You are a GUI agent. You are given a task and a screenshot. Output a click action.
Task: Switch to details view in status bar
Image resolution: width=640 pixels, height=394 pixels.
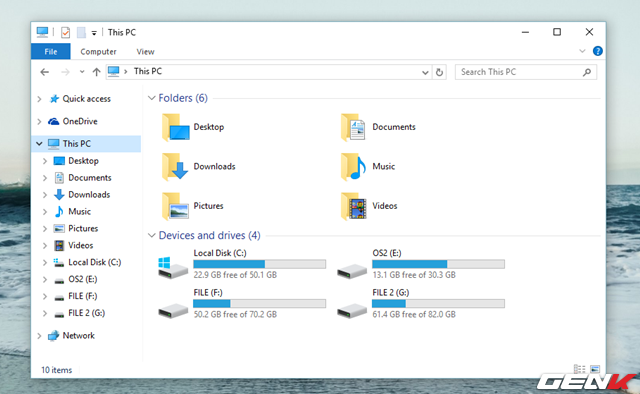pos(580,369)
